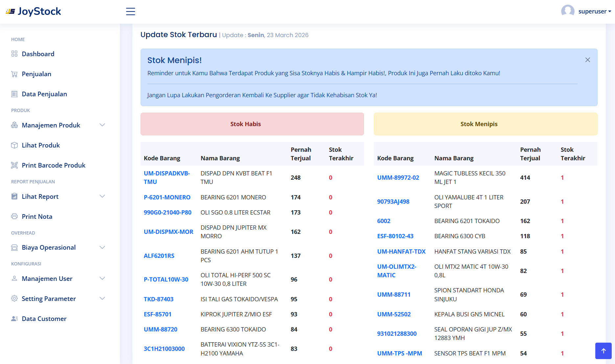Click the Manajemen User person icon
This screenshot has height=364, width=615.
coord(14,279)
